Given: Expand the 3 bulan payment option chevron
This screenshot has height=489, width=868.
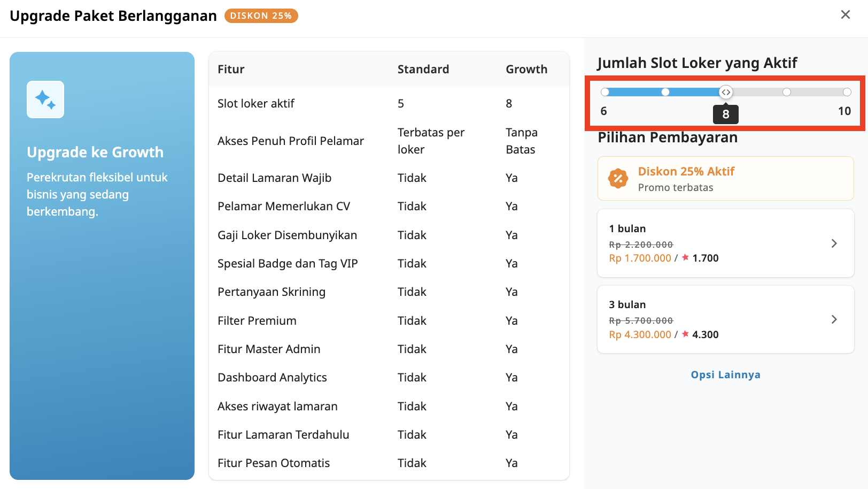Looking at the screenshot, I should [x=834, y=319].
